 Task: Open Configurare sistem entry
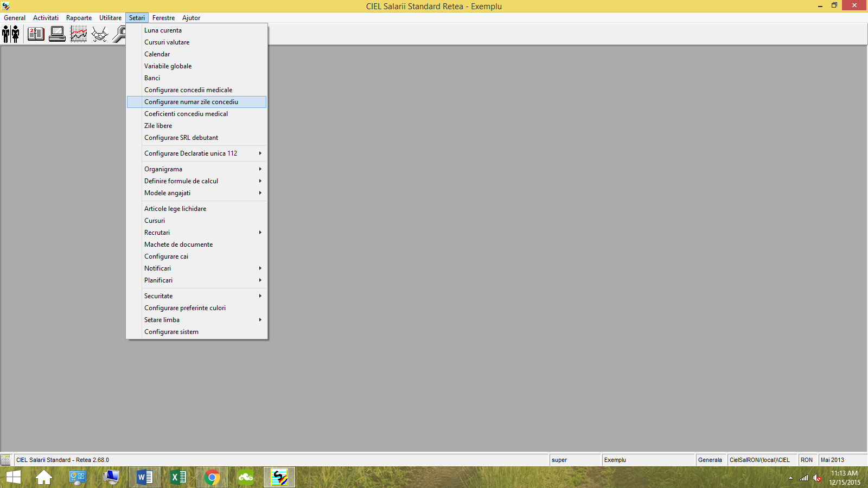(x=196, y=332)
